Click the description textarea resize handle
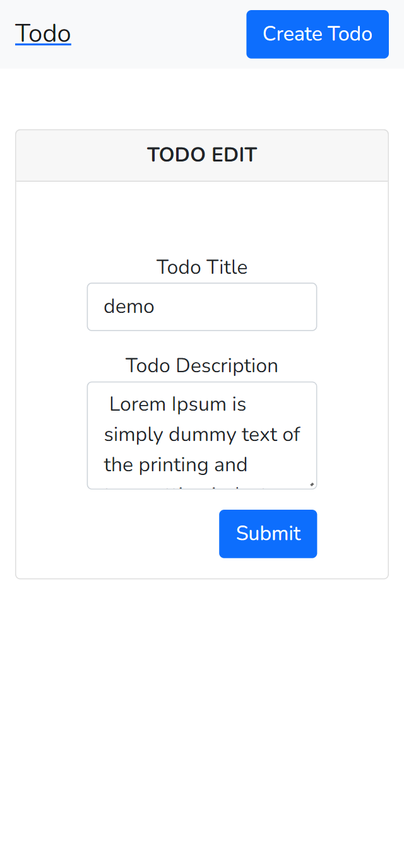404x868 pixels. 311,484
